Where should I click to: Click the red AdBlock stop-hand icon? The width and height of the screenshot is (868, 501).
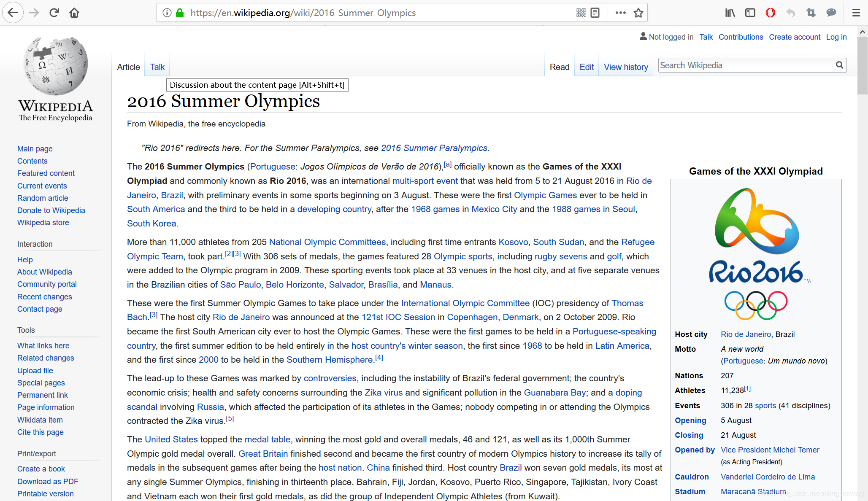771,13
